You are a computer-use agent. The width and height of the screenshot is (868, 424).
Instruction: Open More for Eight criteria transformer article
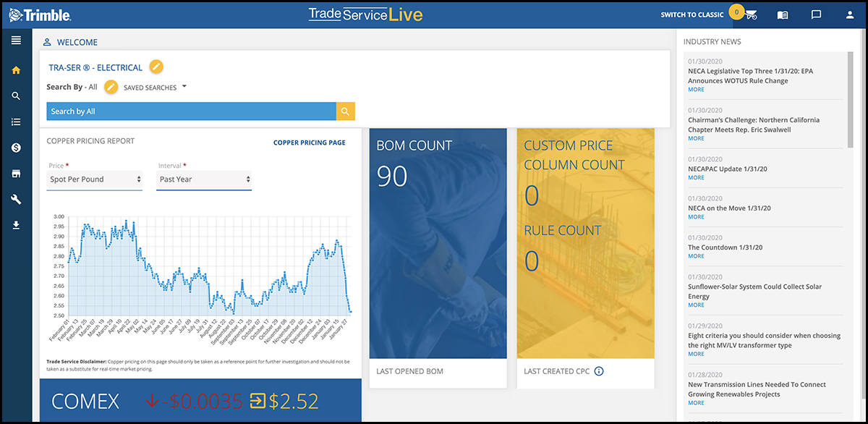(x=696, y=354)
